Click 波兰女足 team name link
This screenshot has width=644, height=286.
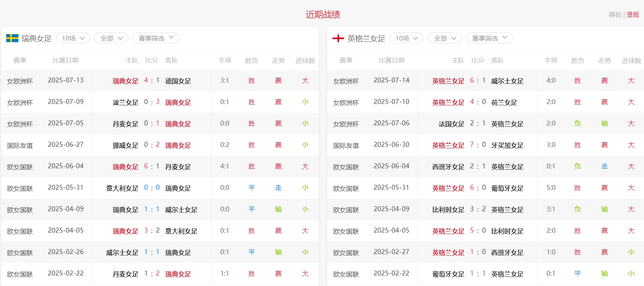click(x=125, y=102)
